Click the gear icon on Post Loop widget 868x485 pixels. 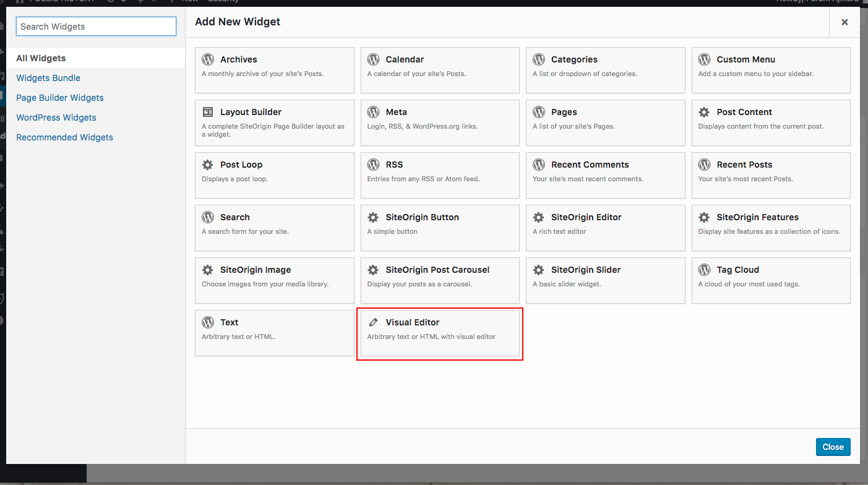208,165
